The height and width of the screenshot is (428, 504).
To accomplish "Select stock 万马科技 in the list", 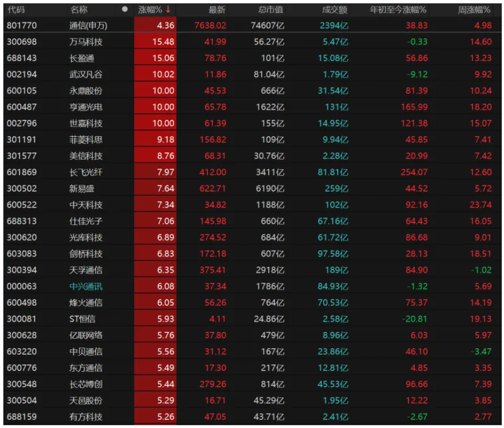I will [x=86, y=42].
